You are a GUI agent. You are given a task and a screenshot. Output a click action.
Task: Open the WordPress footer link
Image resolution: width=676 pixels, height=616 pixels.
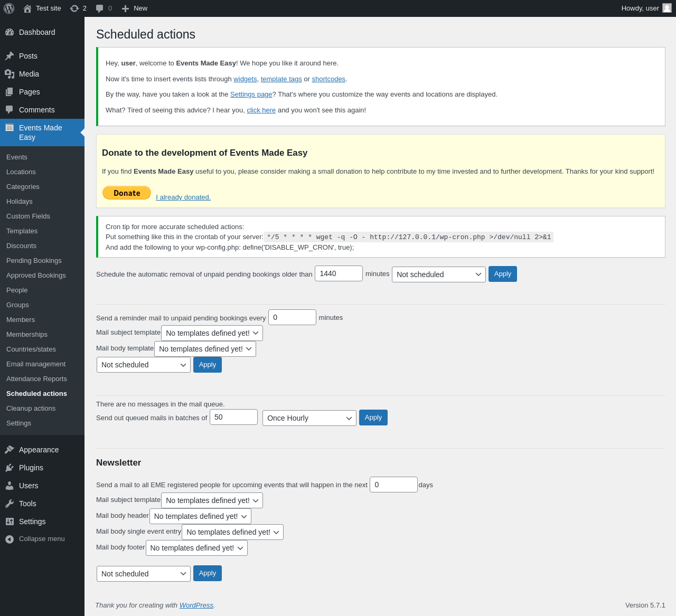(x=196, y=605)
